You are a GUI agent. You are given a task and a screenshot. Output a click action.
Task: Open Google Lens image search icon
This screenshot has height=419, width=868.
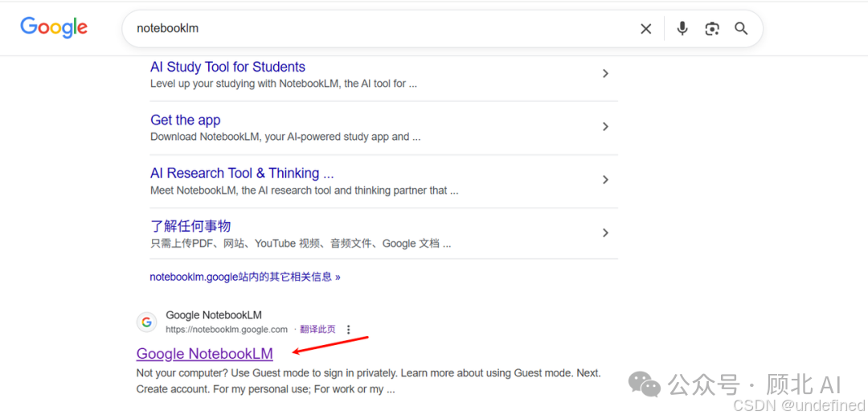pos(712,29)
